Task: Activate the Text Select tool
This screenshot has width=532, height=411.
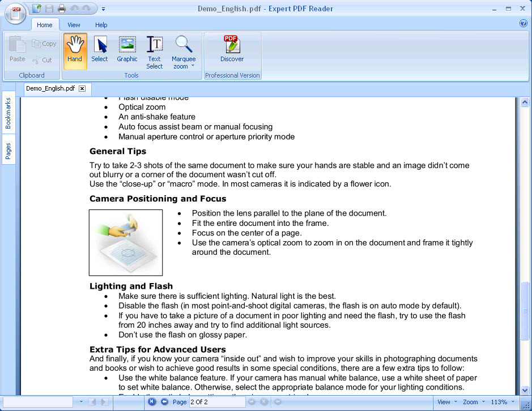Action: 154,52
